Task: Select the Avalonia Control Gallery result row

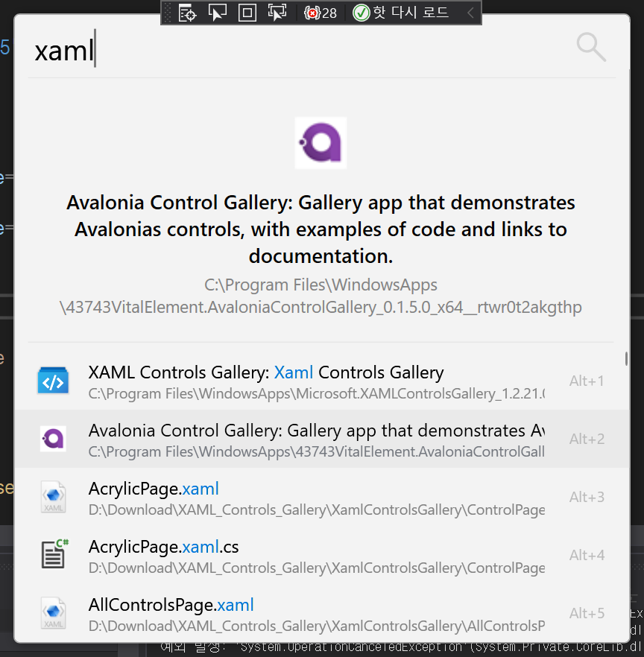Action: [322, 439]
